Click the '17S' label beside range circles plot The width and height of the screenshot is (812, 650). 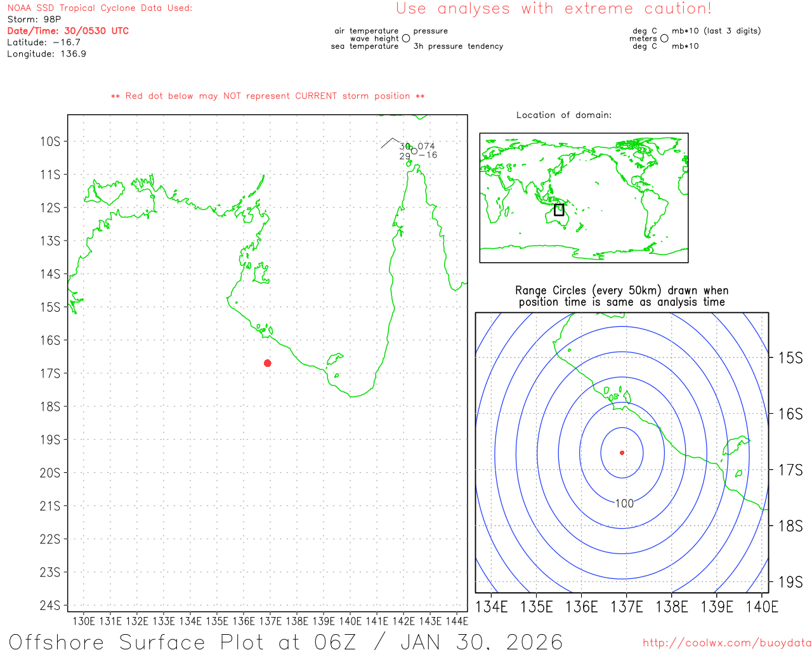point(790,470)
